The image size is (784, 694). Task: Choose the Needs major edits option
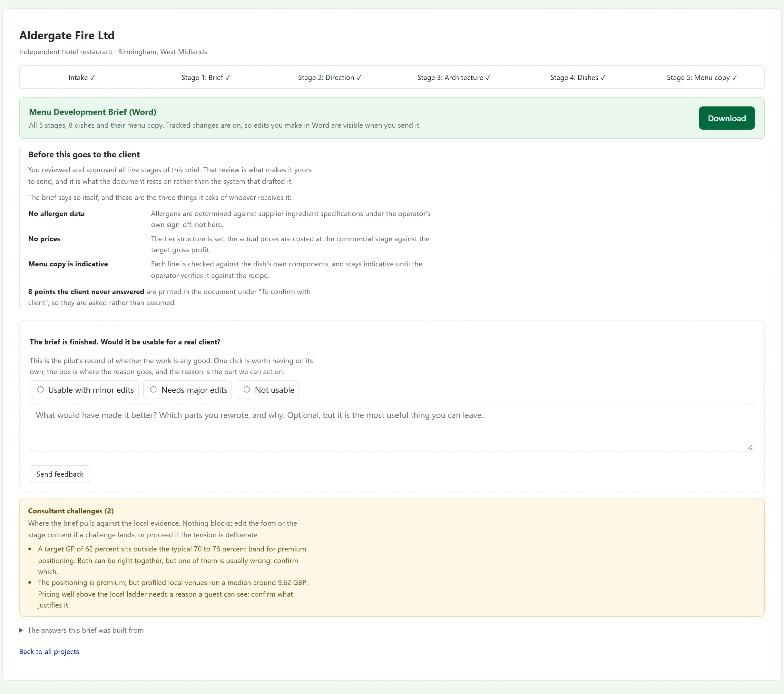click(x=188, y=390)
